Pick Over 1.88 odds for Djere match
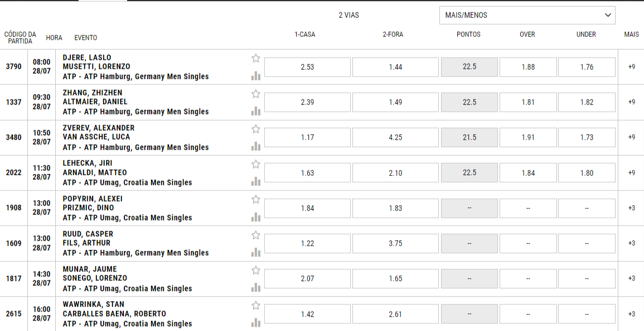The height and width of the screenshot is (331, 644). 528,67
